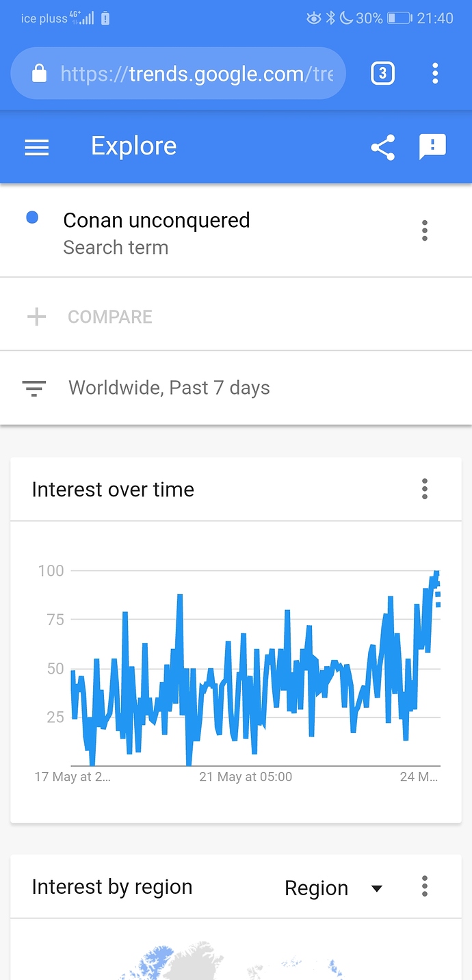Tap the padlock icon in address bar
The height and width of the screenshot is (980, 472).
coord(40,73)
